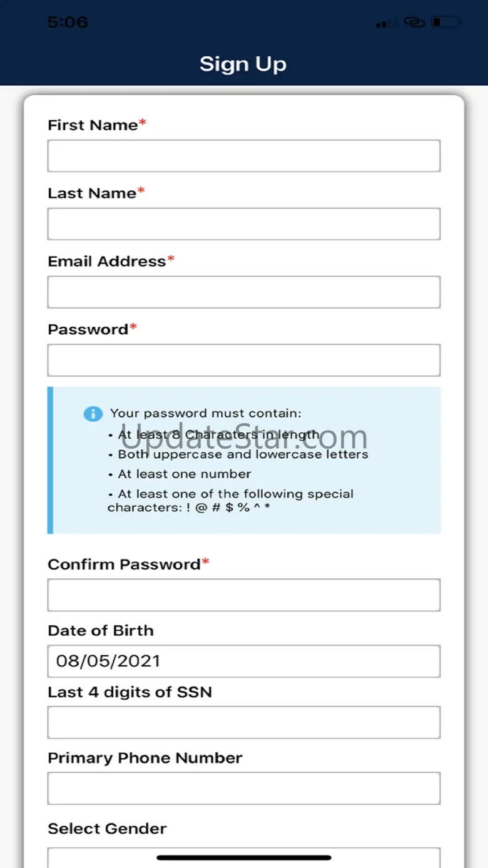Tap the Primary Phone Number field

click(x=244, y=789)
